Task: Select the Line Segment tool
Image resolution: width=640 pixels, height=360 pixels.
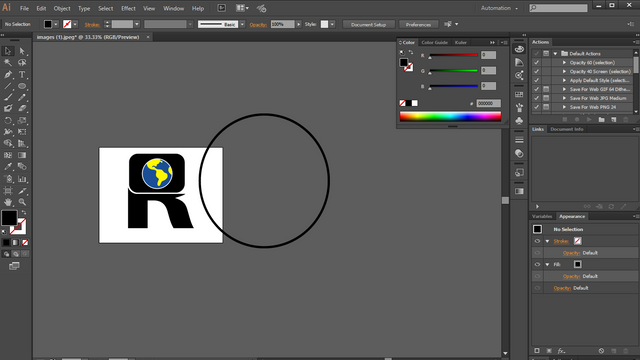Action: 8,86
